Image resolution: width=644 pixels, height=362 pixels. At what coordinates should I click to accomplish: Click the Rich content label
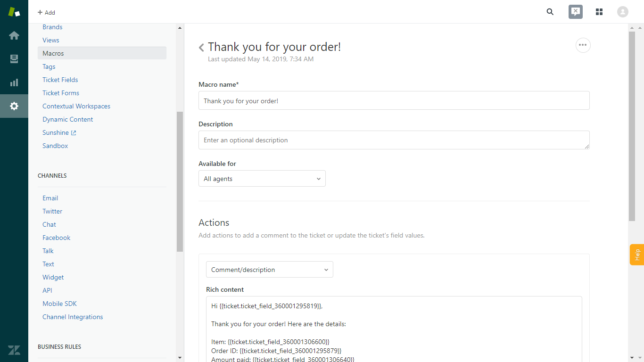coord(225,289)
